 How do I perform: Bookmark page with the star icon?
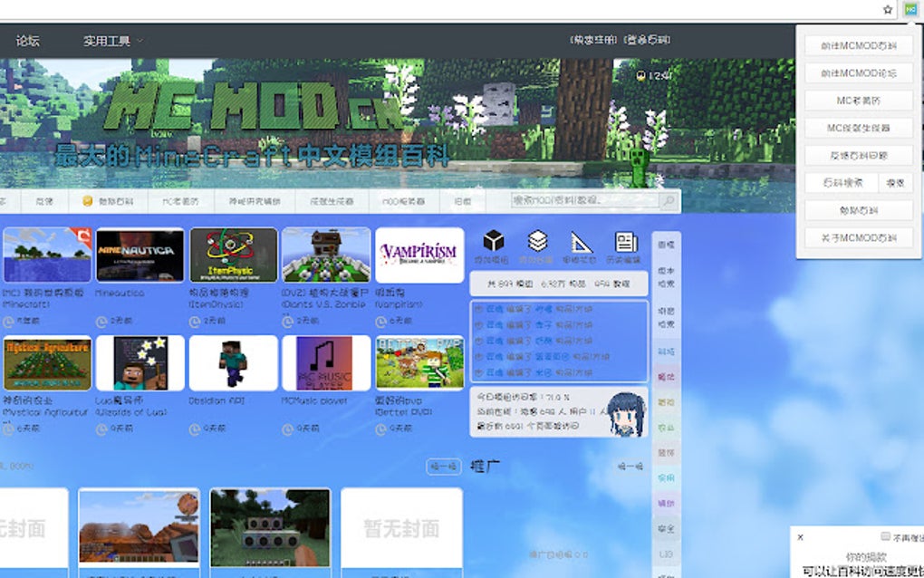888,9
